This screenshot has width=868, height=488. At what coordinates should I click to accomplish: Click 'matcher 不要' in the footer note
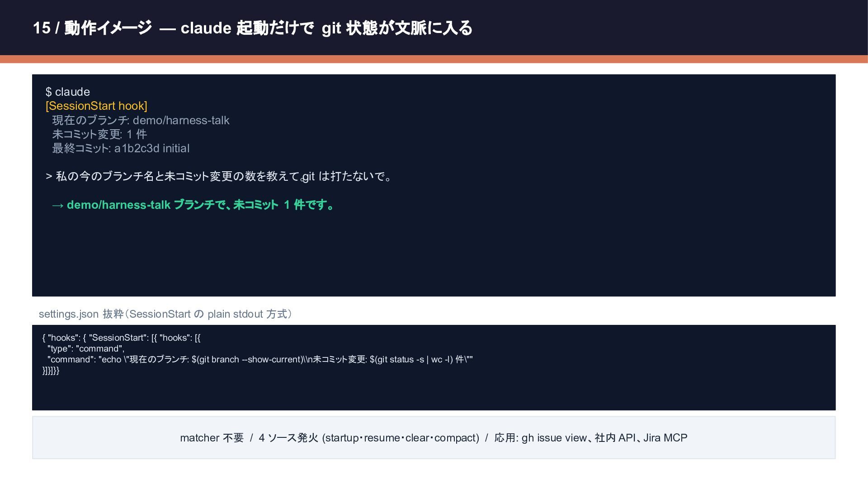212,438
